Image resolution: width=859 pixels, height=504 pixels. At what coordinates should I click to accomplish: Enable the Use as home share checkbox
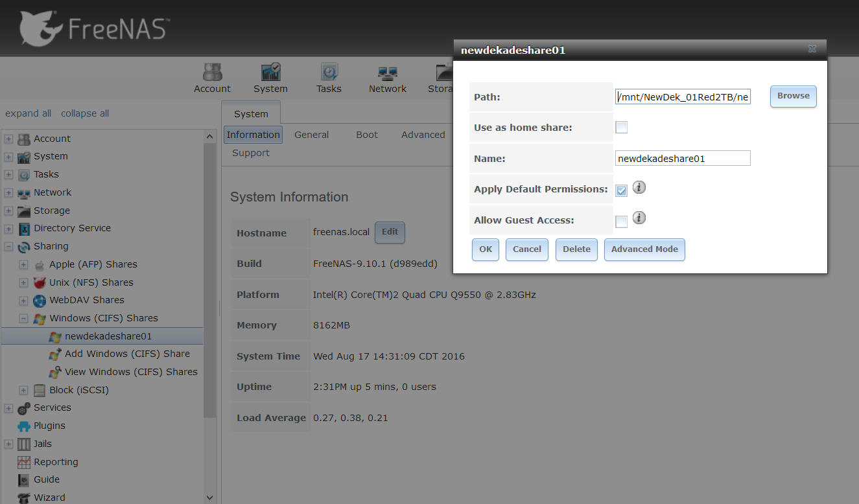click(621, 128)
